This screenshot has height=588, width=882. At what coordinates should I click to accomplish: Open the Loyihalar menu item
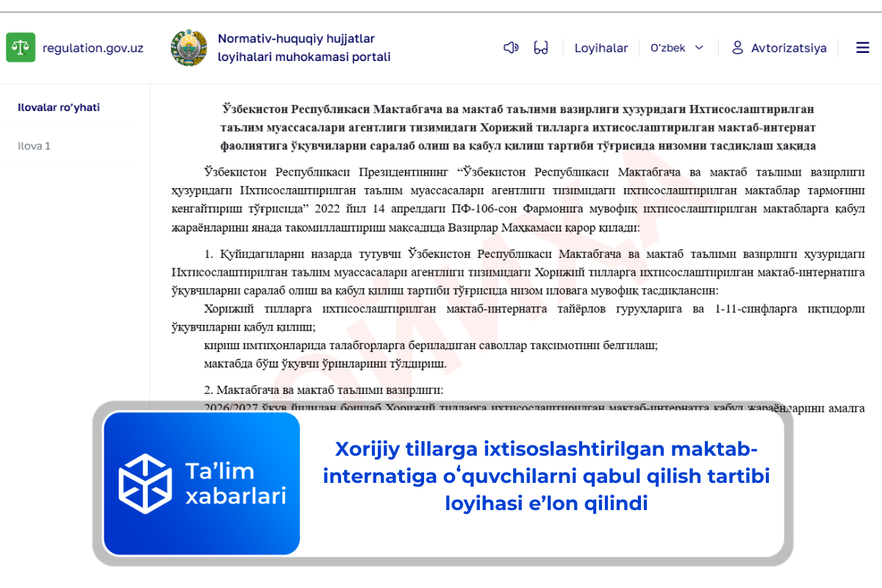point(600,47)
